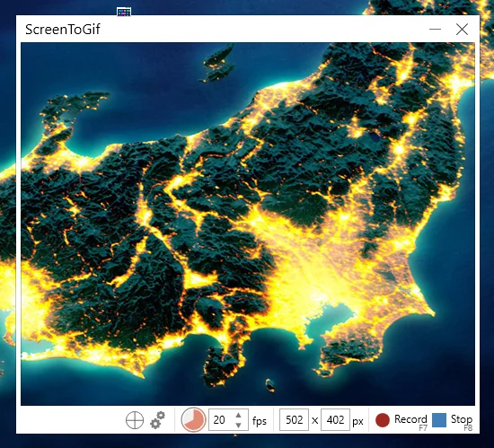Select the height field showing 402

(x=335, y=419)
